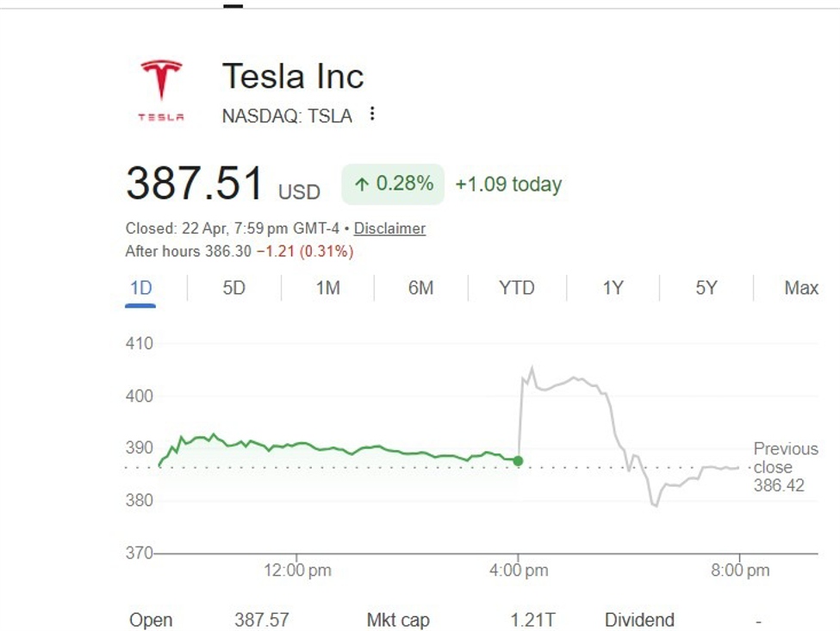The image size is (840, 631).
Task: Click the NASDAQ: TSLA ticker label
Action: pyautogui.click(x=287, y=115)
